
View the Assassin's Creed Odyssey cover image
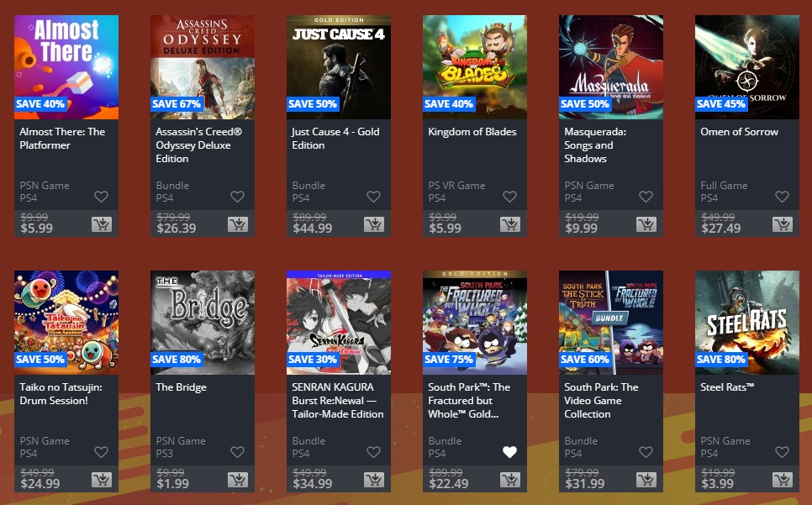tap(203, 67)
